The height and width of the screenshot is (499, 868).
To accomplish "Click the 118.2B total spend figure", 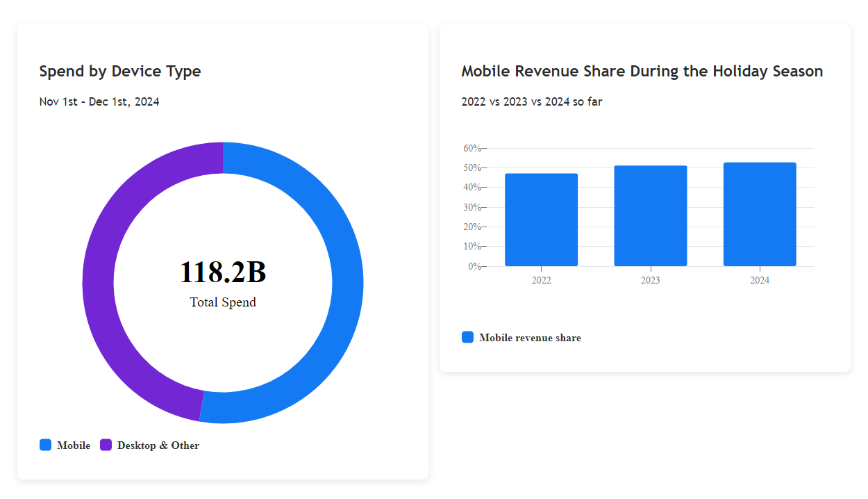I will tap(223, 272).
